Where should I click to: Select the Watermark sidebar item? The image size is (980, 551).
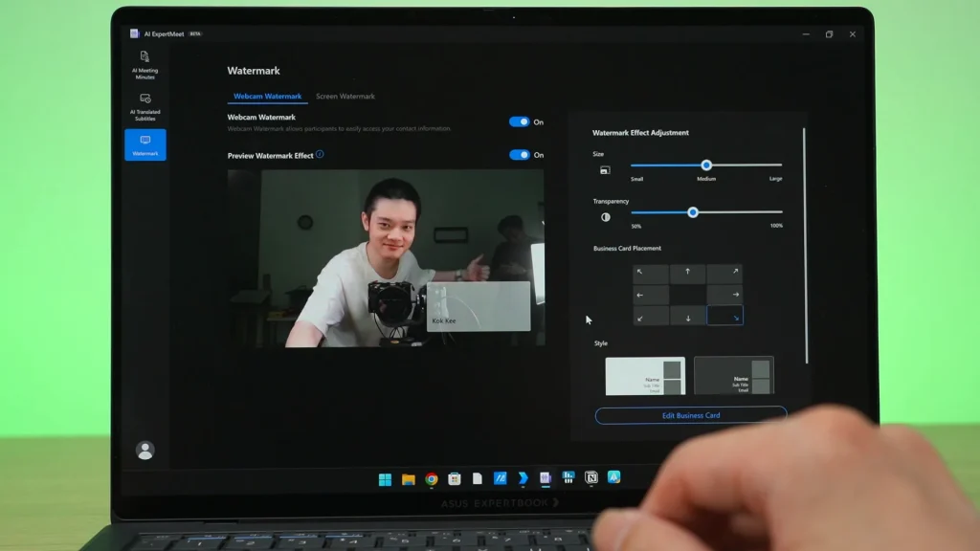(x=145, y=145)
